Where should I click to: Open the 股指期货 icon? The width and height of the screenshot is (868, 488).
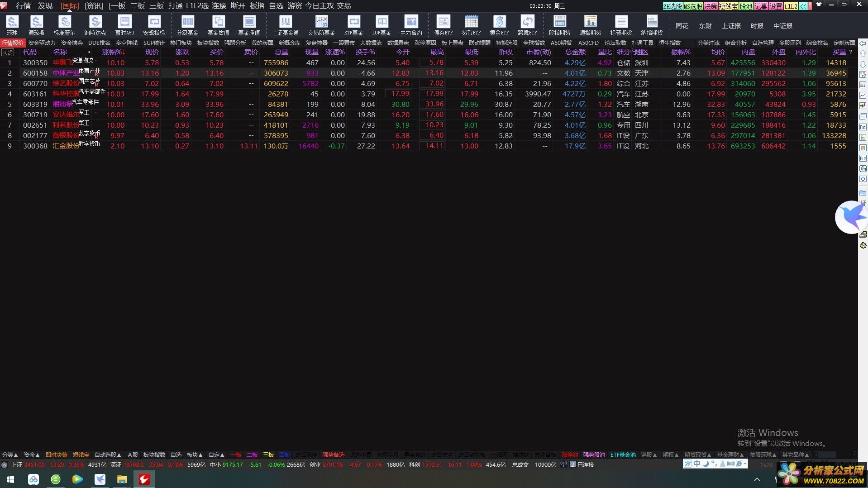pos(560,25)
